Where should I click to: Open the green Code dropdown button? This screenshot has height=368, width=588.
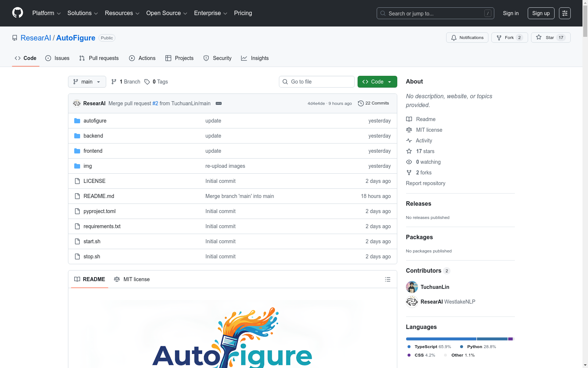point(377,82)
